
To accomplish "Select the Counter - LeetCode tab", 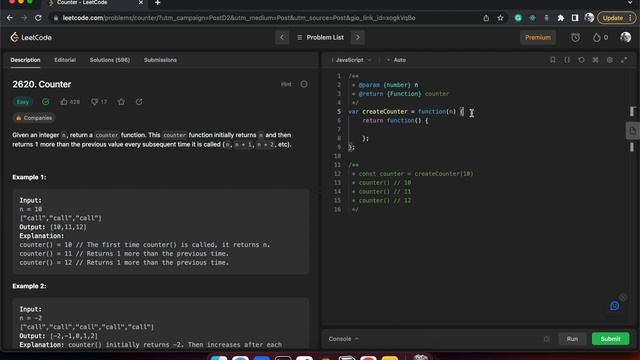I will click(x=94, y=3).
